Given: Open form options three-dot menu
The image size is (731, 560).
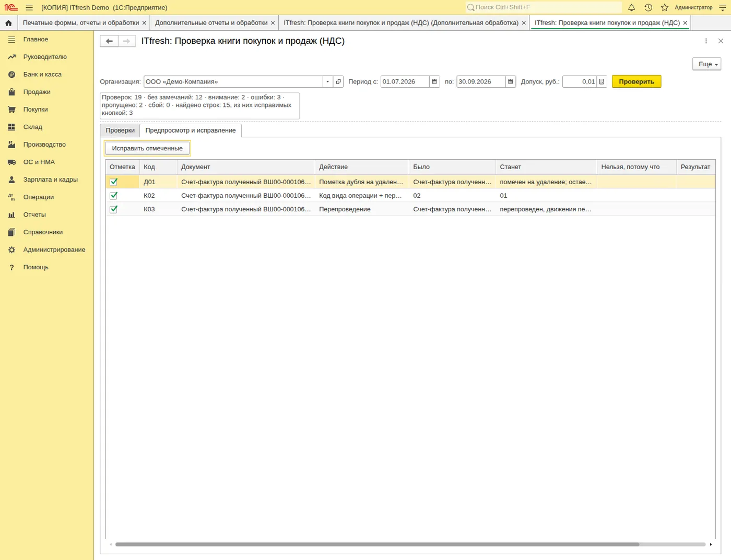Looking at the screenshot, I should [x=706, y=41].
